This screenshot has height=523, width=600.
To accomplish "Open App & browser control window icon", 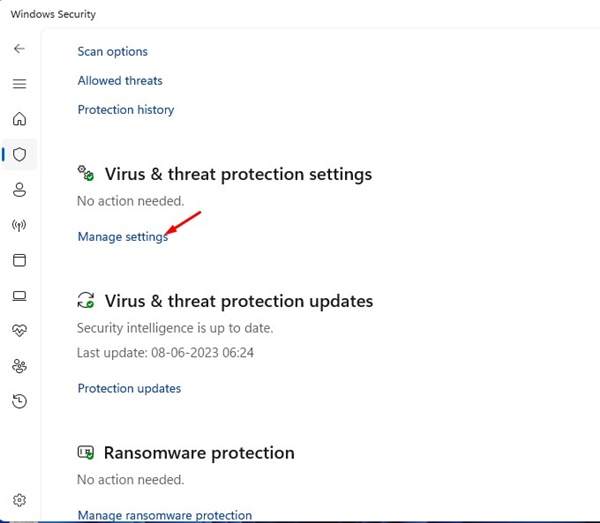I will coord(19,260).
